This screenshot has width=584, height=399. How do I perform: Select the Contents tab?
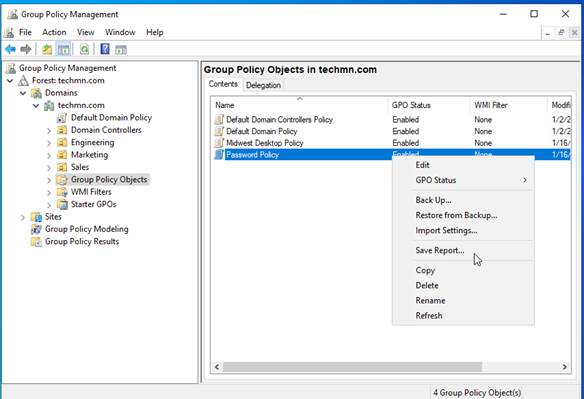223,84
